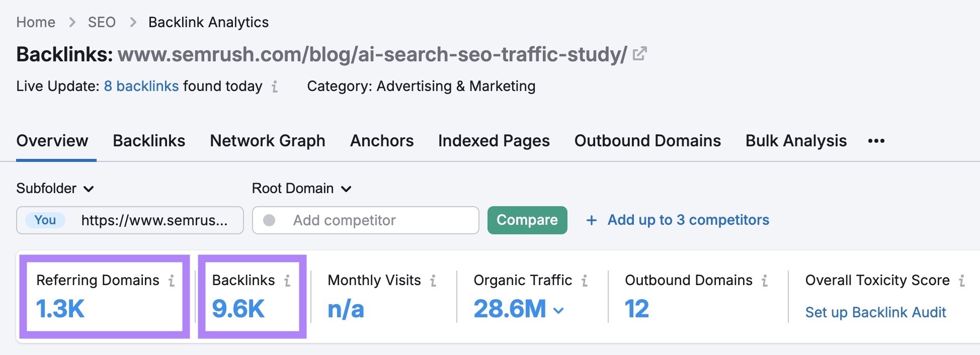Click the Outbound Domains info icon
The width and height of the screenshot is (980, 355).
pyautogui.click(x=765, y=281)
